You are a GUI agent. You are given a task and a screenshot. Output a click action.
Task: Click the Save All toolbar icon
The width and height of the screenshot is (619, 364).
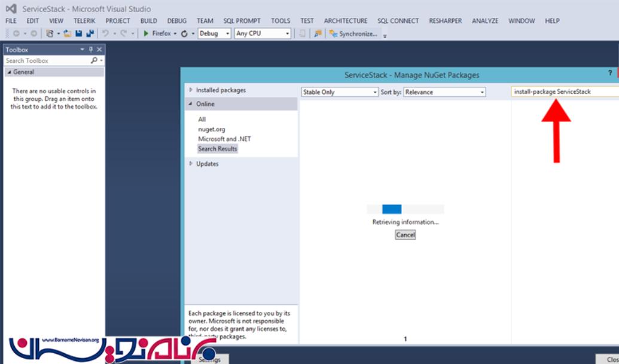click(90, 33)
